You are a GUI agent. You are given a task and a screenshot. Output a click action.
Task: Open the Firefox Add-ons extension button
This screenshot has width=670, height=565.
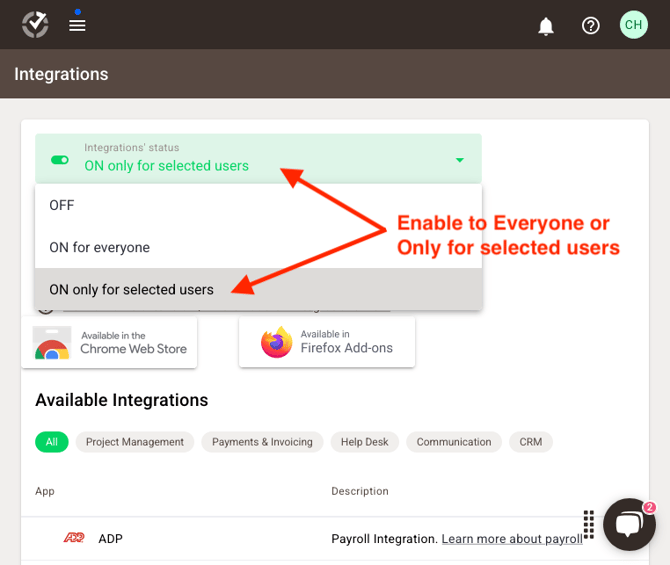point(327,341)
